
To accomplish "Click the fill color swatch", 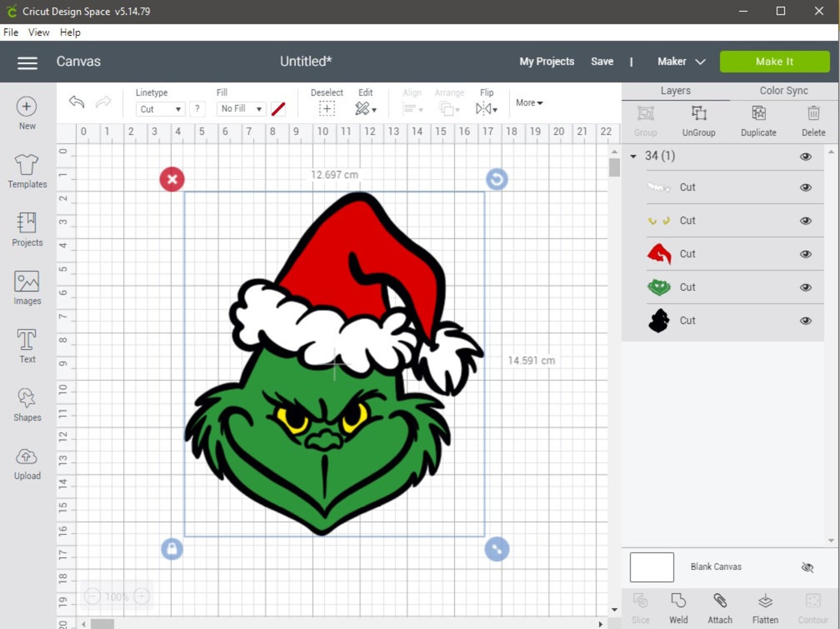I will (x=278, y=109).
